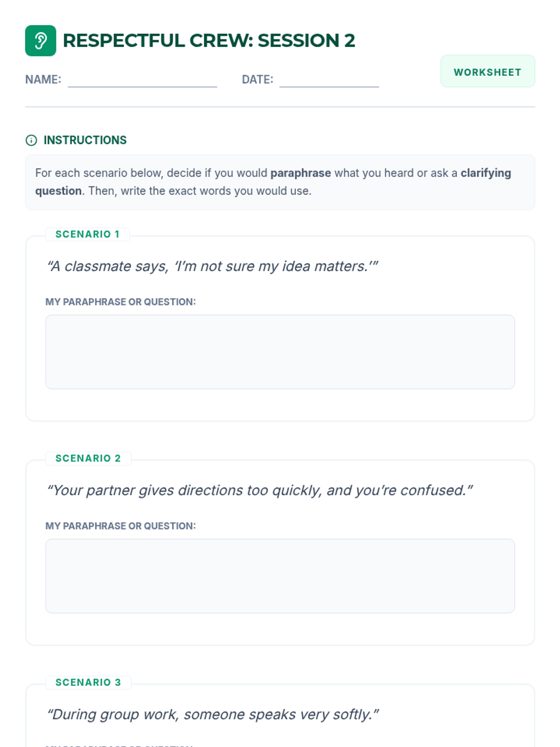Focus the Scenario 2 answer box

(x=280, y=576)
